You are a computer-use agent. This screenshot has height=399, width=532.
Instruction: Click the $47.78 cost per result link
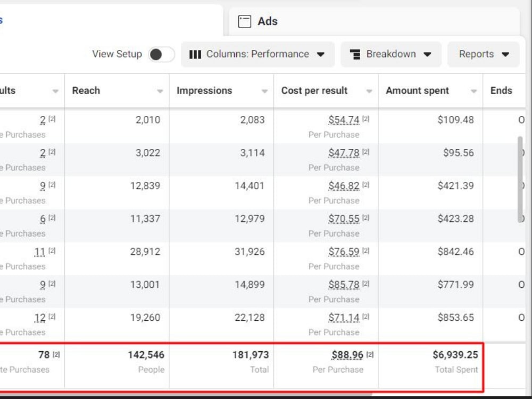coord(344,153)
